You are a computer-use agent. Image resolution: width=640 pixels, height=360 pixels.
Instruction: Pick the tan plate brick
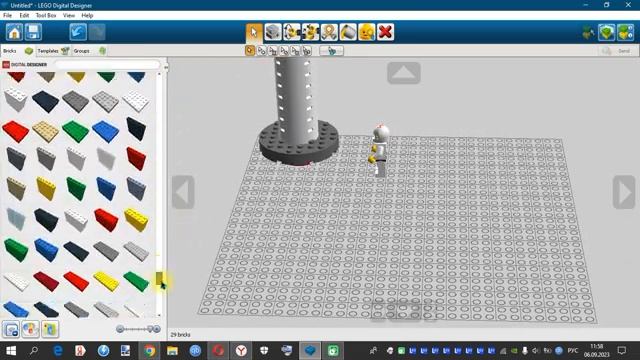pyautogui.click(x=46, y=131)
